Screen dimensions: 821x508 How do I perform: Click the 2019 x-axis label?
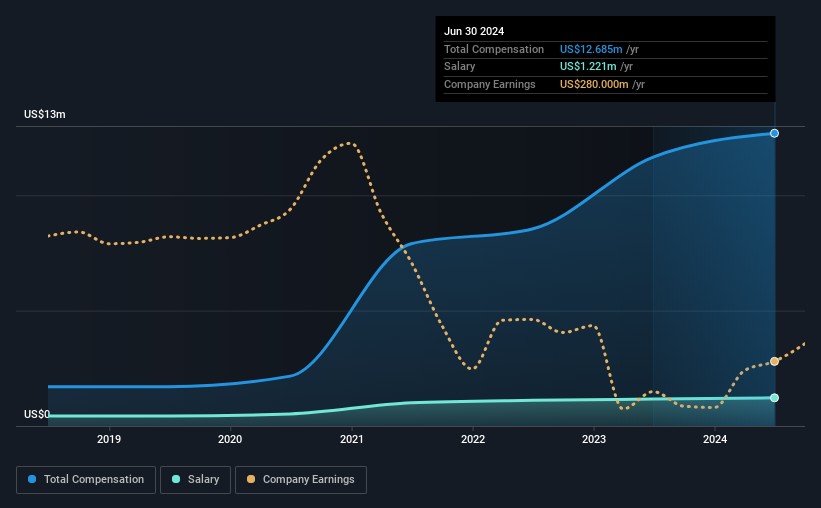click(x=109, y=439)
